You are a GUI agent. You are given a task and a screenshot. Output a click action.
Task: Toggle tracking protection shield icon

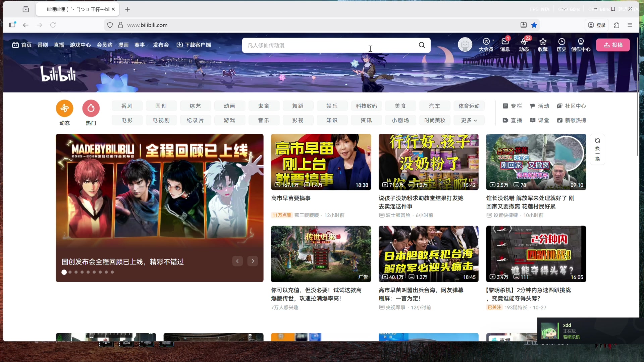click(110, 25)
